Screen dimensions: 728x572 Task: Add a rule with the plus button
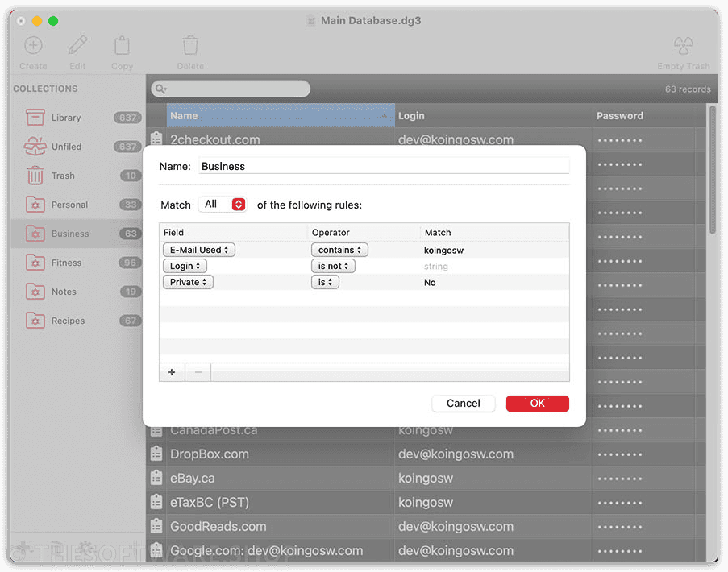click(172, 372)
